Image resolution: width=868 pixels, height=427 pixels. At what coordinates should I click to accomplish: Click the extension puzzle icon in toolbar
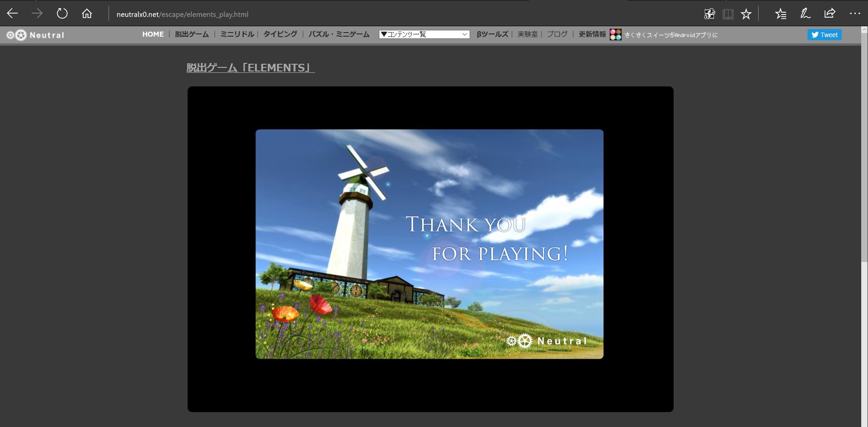pyautogui.click(x=709, y=14)
